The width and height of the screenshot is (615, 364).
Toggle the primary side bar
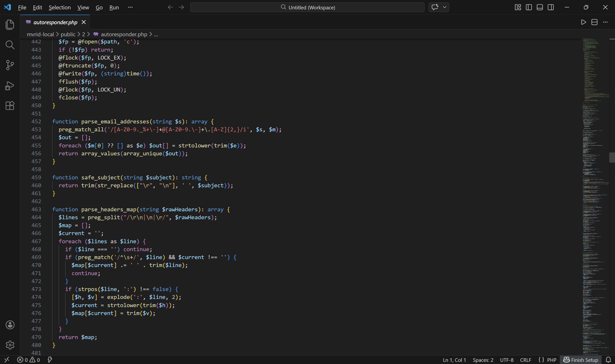tap(529, 7)
